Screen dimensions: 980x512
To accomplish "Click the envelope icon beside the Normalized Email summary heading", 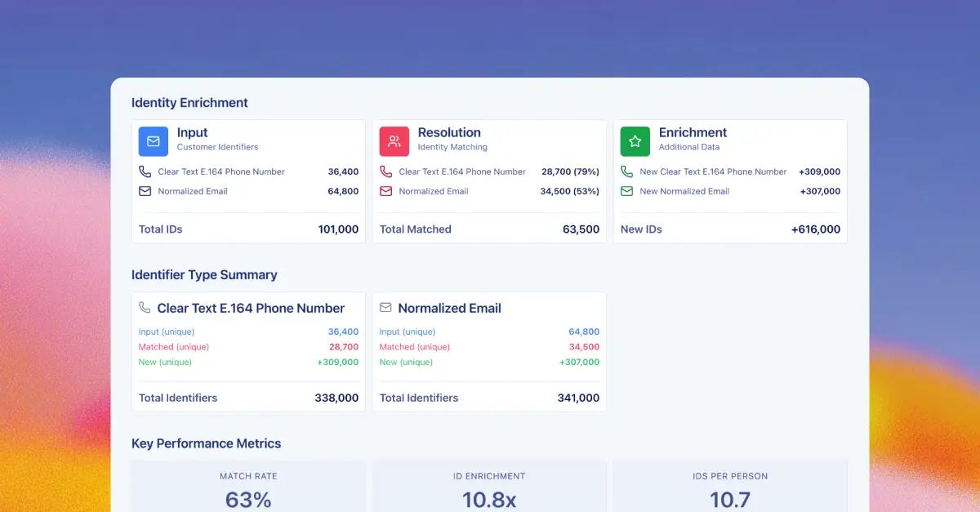I will click(386, 308).
